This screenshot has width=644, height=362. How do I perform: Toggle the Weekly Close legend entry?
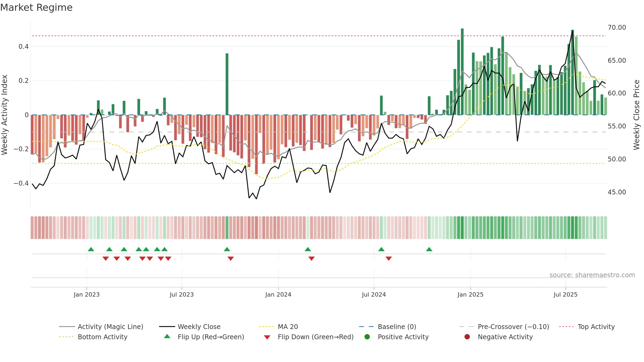coord(190,327)
